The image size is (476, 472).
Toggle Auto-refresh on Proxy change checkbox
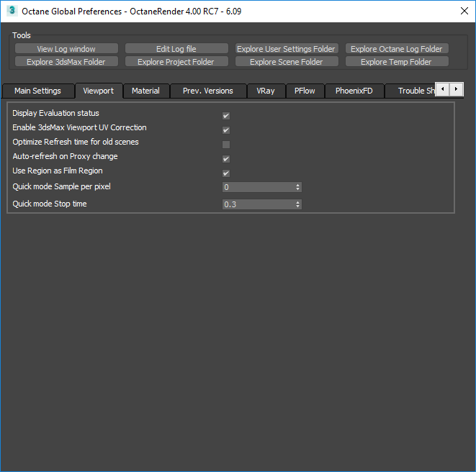[x=226, y=159]
